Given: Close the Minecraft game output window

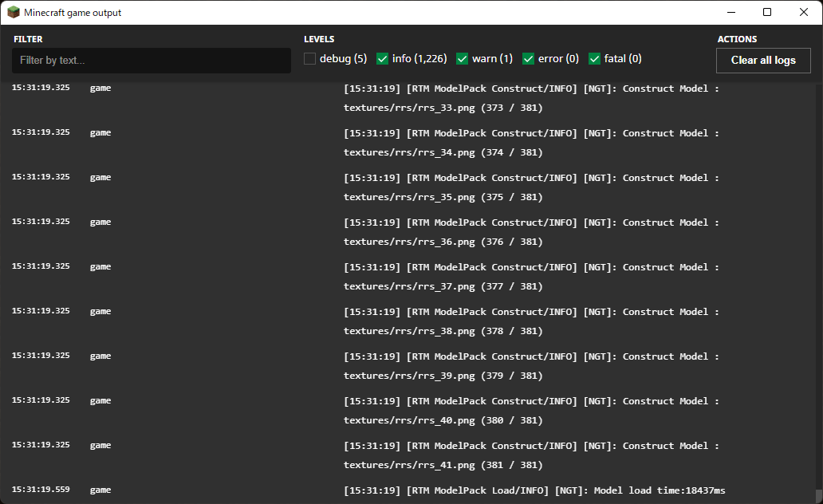Looking at the screenshot, I should pos(804,12).
